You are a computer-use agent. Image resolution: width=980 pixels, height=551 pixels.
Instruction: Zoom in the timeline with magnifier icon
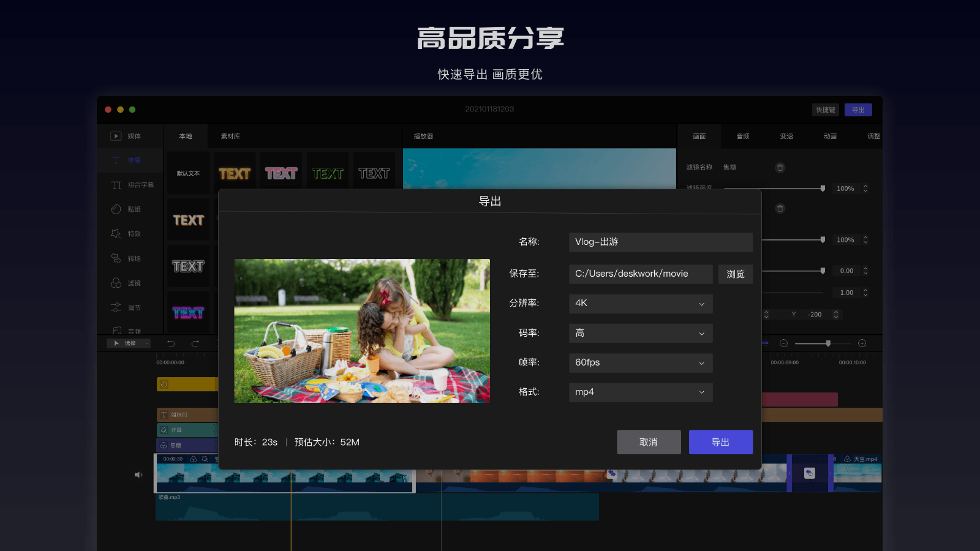tap(862, 343)
